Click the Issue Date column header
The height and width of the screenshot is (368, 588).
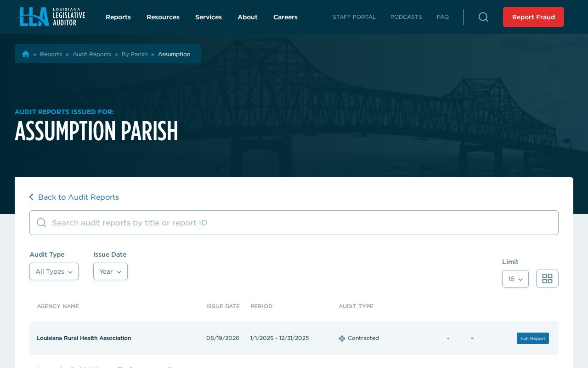[223, 306]
